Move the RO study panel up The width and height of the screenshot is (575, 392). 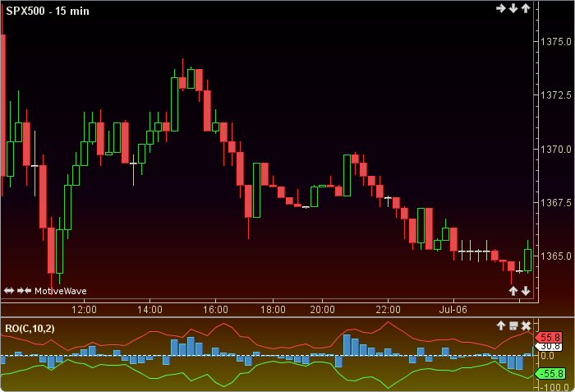501,325
